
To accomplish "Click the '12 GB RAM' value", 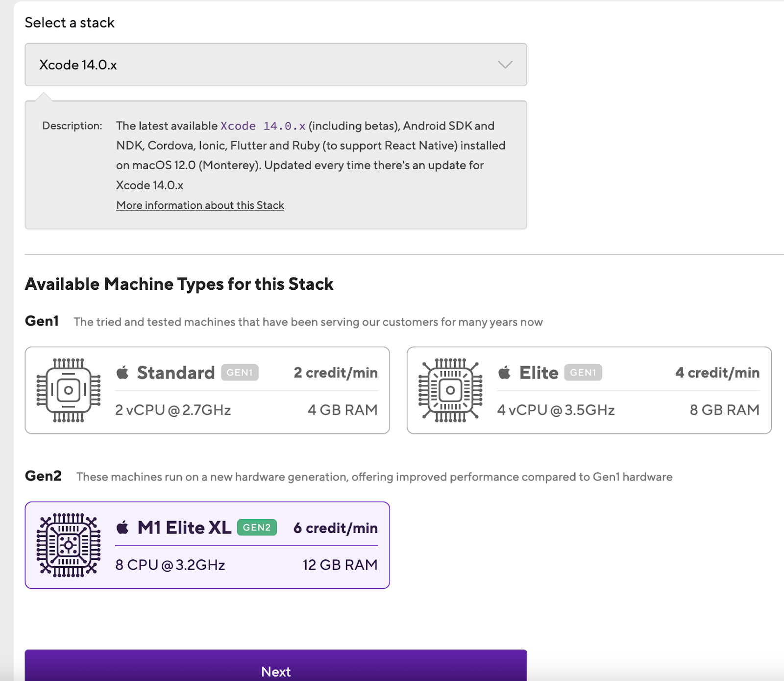I will (x=340, y=565).
